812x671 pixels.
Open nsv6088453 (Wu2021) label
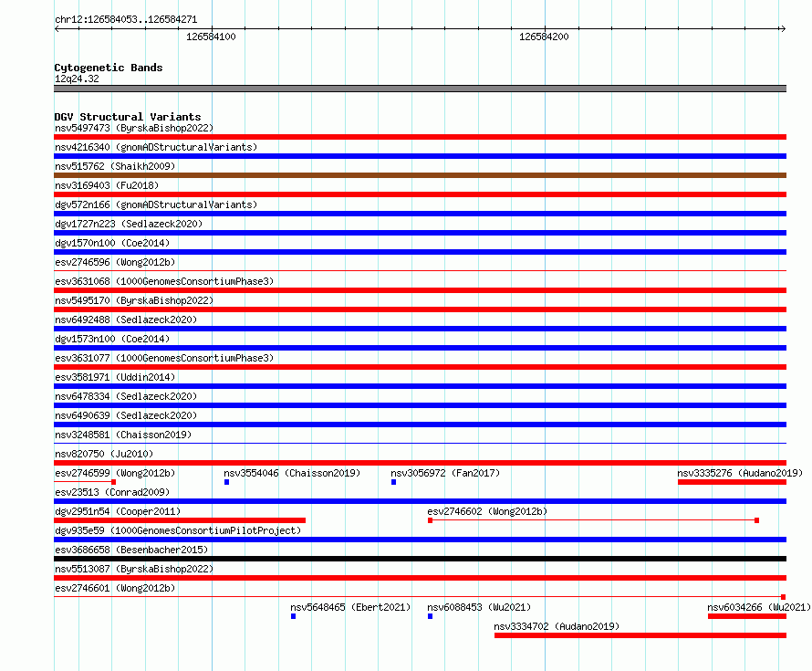pos(479,607)
